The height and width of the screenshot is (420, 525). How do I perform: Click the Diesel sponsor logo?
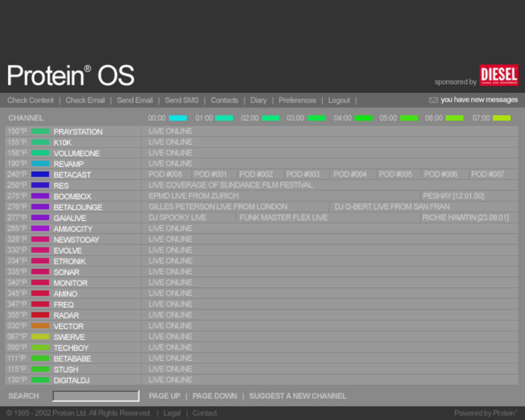(x=499, y=75)
